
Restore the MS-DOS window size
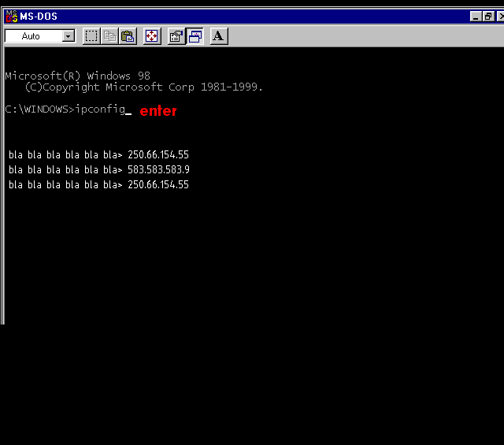(x=488, y=16)
